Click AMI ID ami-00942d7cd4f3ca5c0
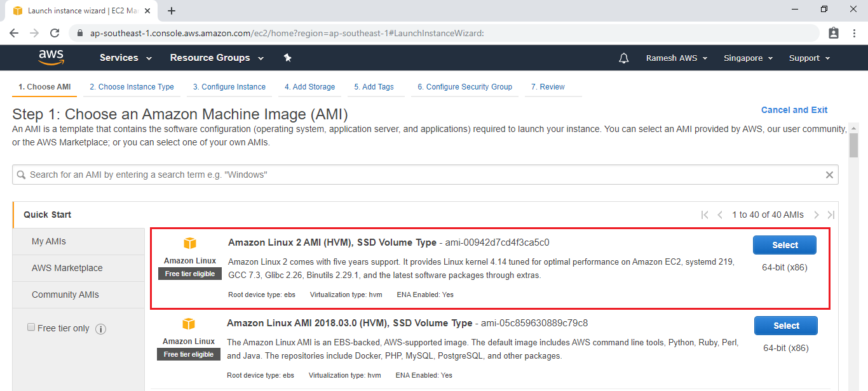This screenshot has height=391, width=868. [496, 242]
